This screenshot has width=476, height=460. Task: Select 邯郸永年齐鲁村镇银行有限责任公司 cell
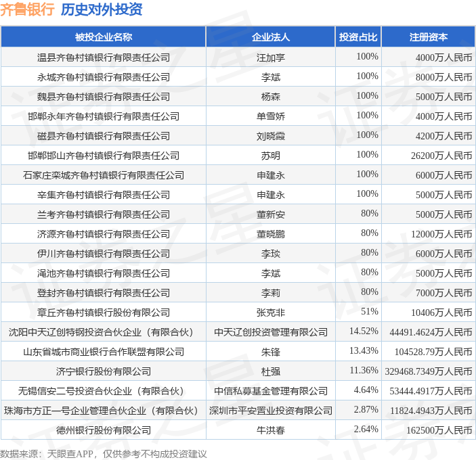pyautogui.click(x=103, y=116)
